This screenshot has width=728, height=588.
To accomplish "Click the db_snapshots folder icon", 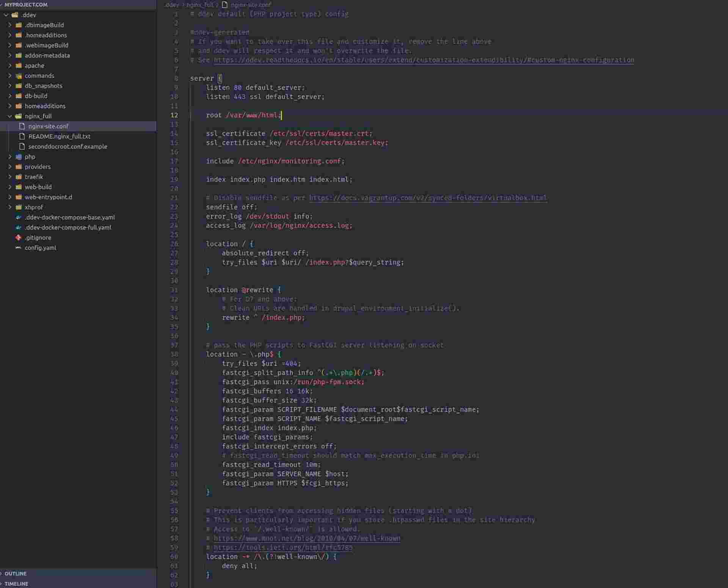I will (x=19, y=86).
